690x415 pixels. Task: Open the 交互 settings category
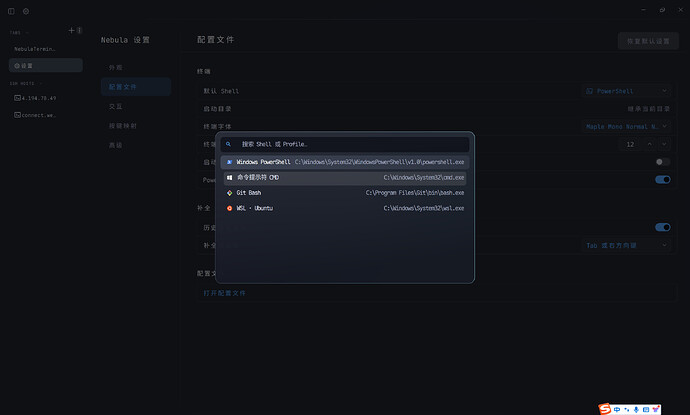[x=136, y=106]
